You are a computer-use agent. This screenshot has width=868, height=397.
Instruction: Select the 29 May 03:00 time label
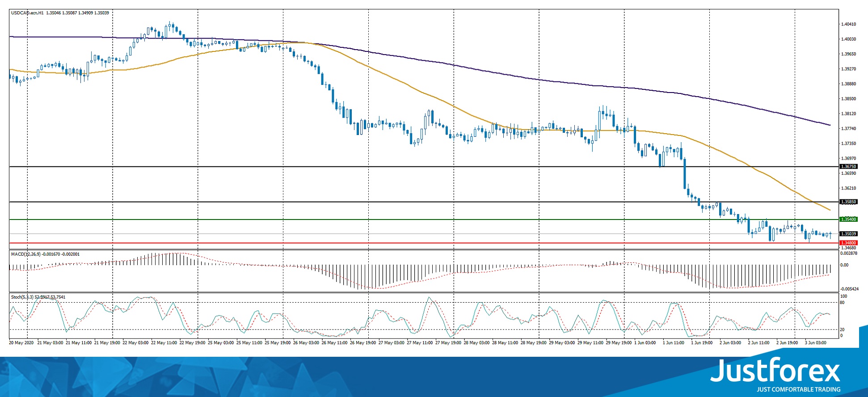pyautogui.click(x=562, y=343)
